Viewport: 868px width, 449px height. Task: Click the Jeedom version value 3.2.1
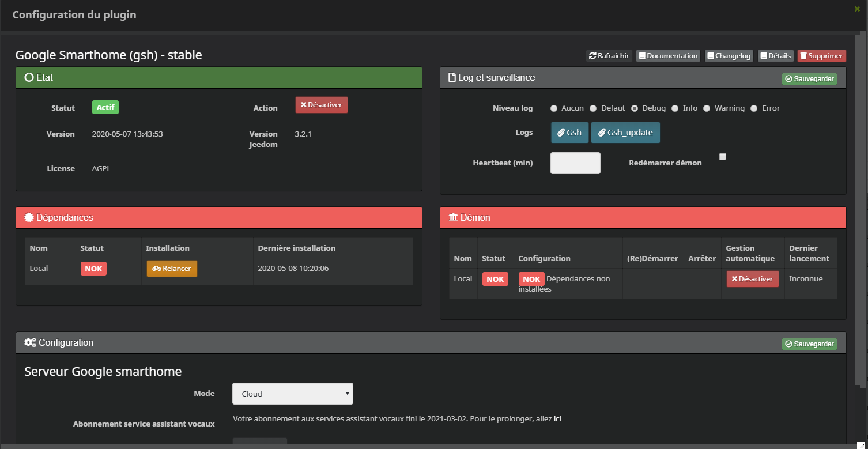point(303,134)
